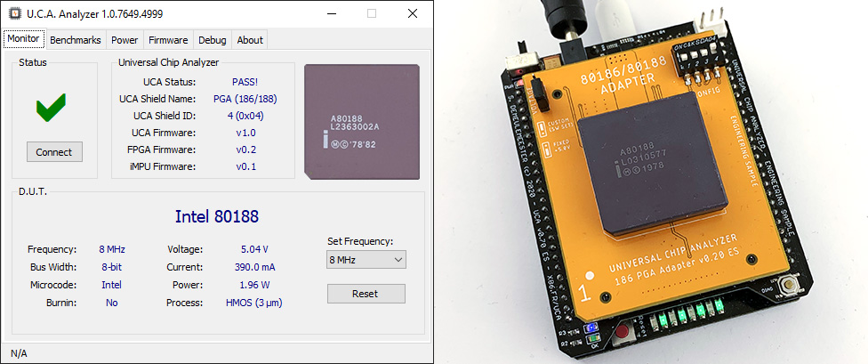Open the Power tab
The width and height of the screenshot is (868, 364).
[x=125, y=40]
